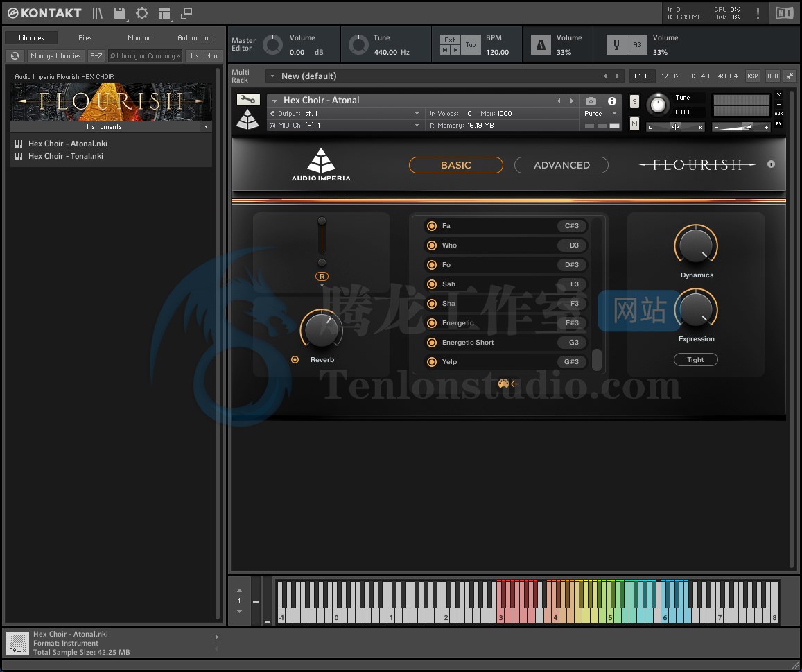Click the NI logo in the header
Viewport: 802px width, 672px height.
(x=784, y=13)
